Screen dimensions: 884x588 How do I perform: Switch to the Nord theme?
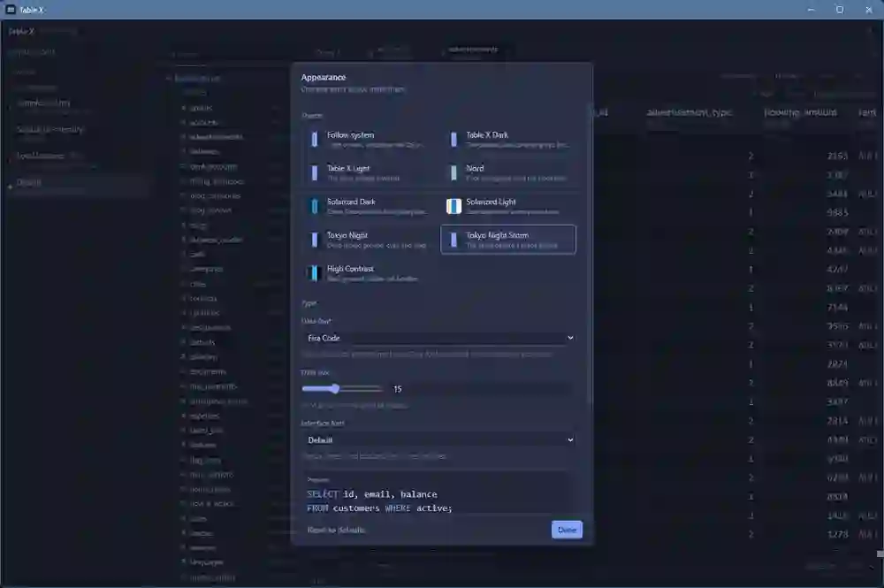(x=508, y=172)
